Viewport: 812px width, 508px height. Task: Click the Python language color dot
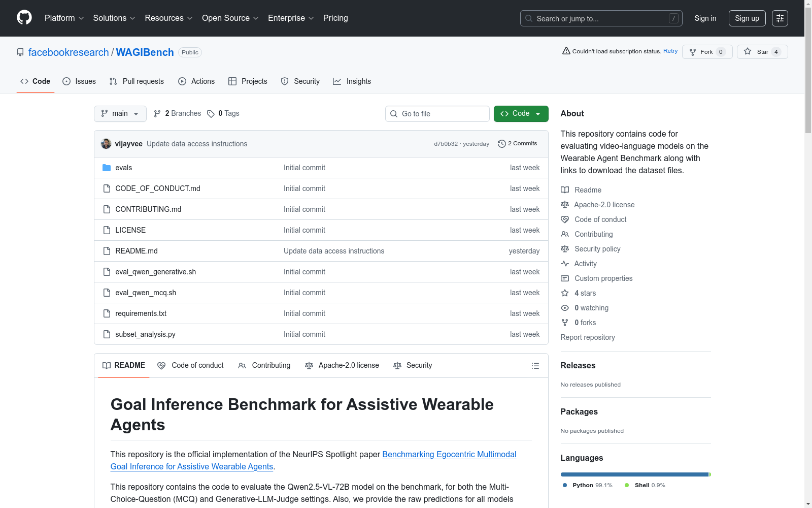tap(565, 485)
